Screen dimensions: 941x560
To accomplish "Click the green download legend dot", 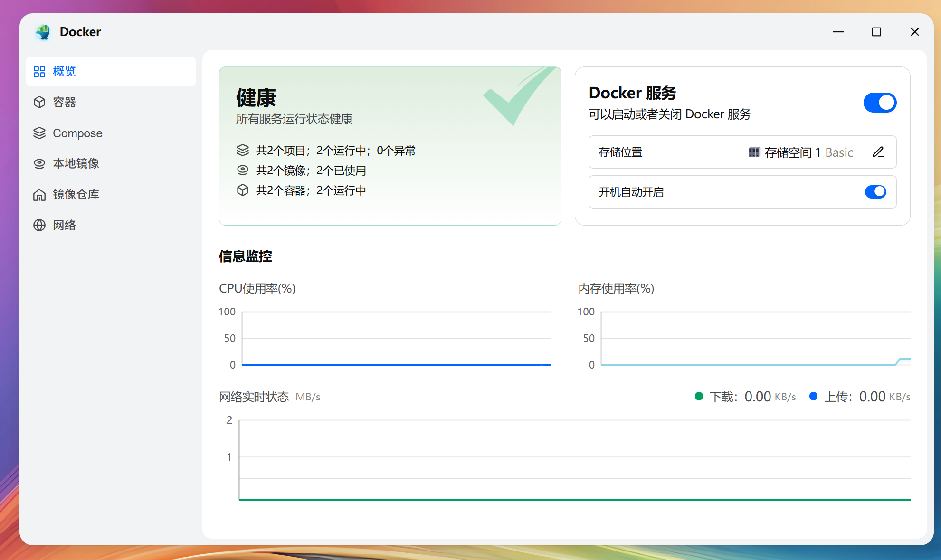I will click(x=699, y=396).
